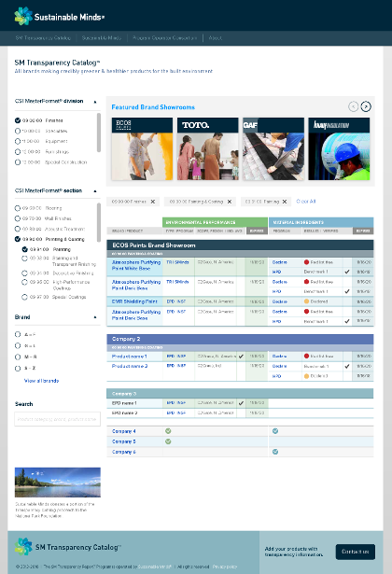Screen dimensions: 392x574
Task: Go to previous featured brand showroom arrow
Action: [x=353, y=106]
